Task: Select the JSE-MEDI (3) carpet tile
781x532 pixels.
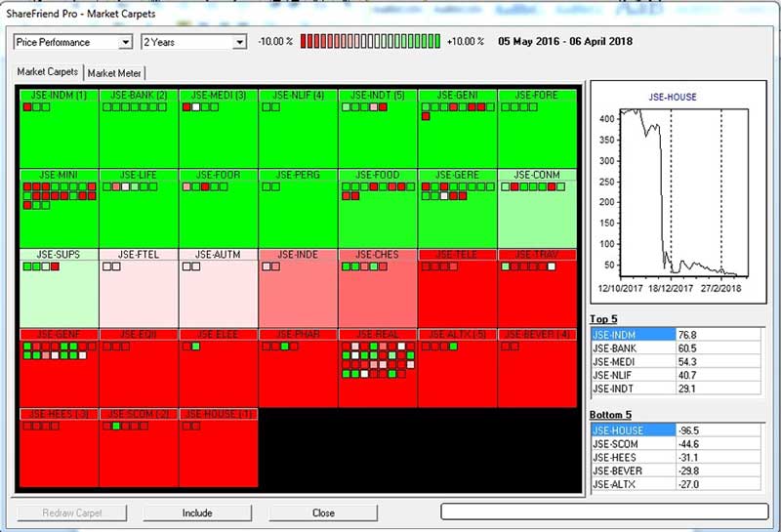Action: coord(219,129)
